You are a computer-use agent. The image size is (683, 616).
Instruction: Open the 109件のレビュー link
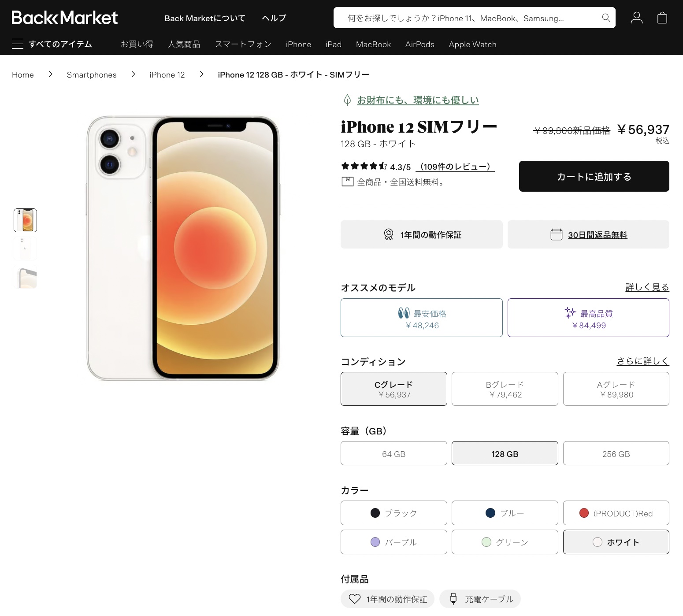(x=455, y=167)
